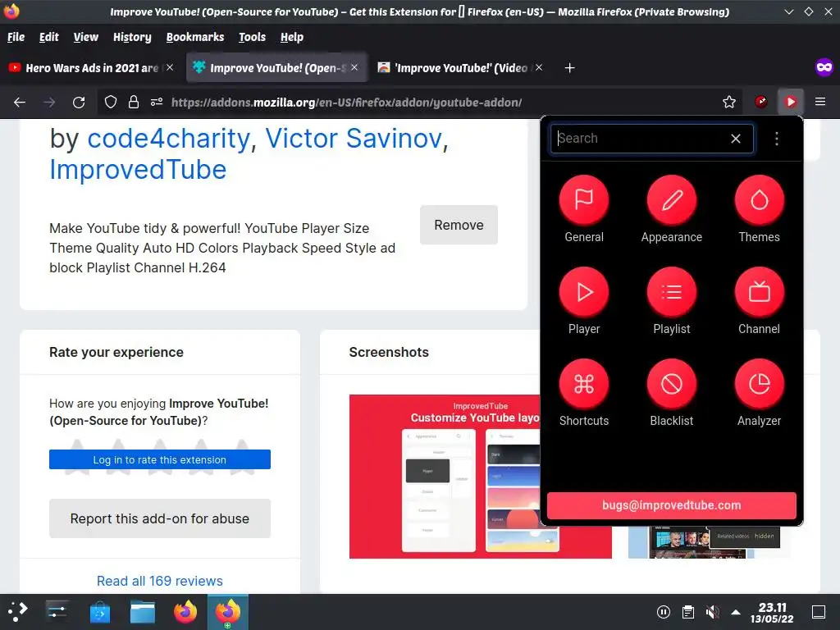This screenshot has width=840, height=630.
Task: Switch to the first Firefox taskbar window
Action: pos(185,611)
